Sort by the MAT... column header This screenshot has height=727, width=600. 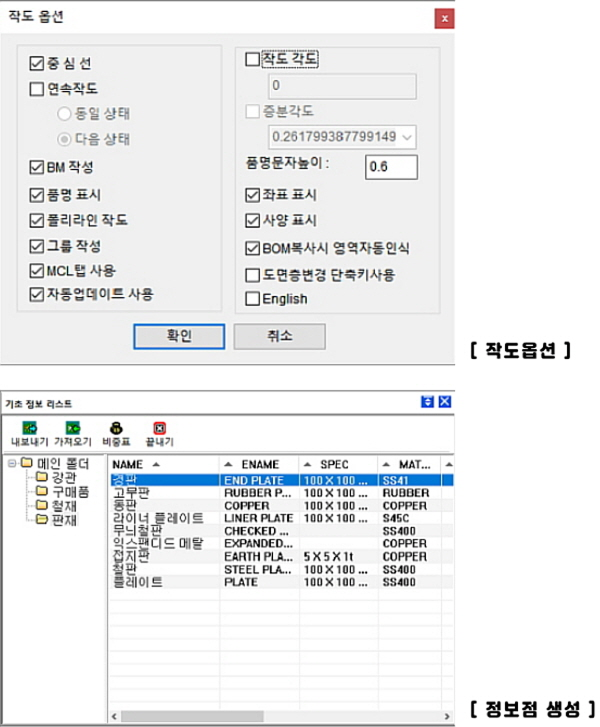(x=409, y=464)
